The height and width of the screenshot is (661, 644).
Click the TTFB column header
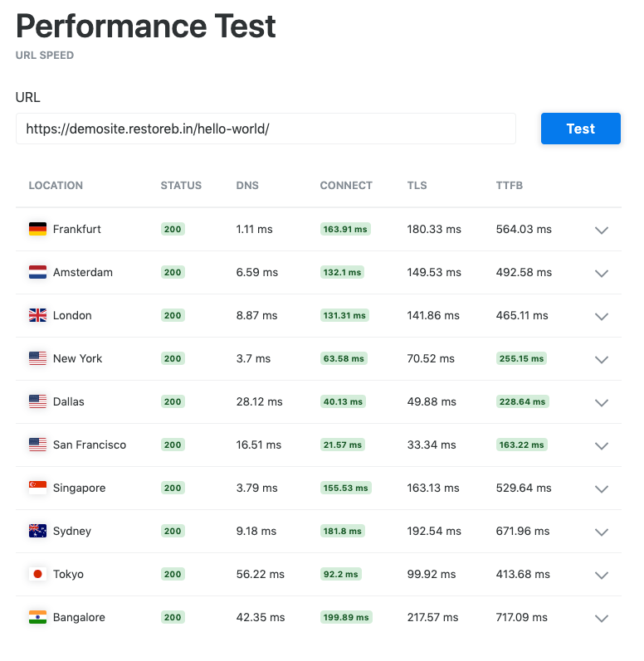tap(510, 185)
